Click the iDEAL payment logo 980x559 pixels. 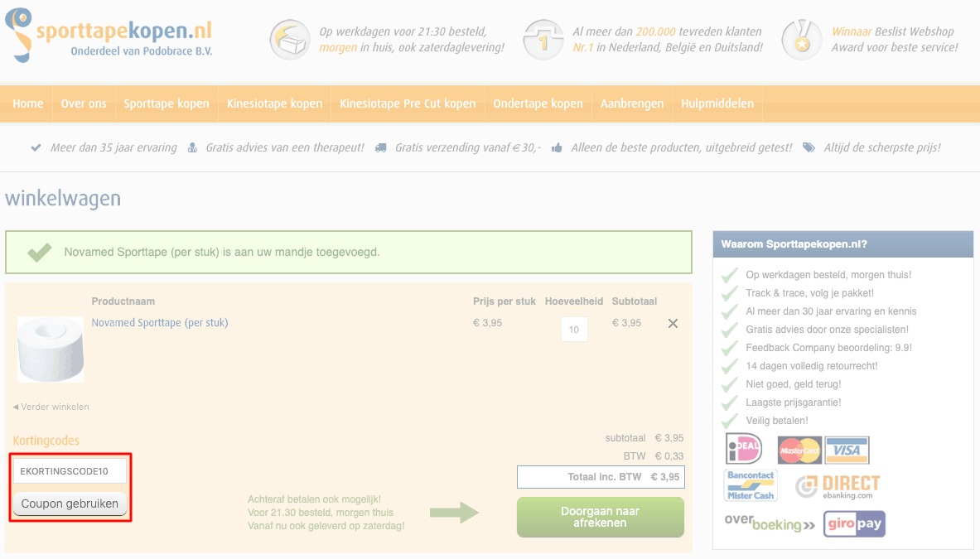click(744, 449)
